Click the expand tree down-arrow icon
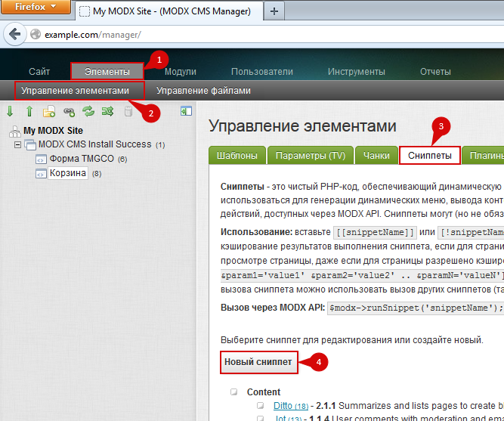Screen dimensions: 504x421 [10, 111]
